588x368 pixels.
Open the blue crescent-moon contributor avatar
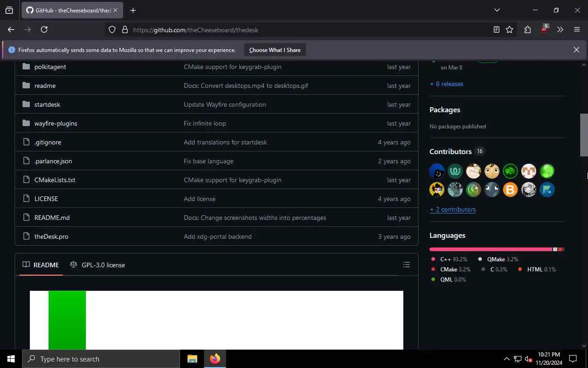pyautogui.click(x=437, y=171)
